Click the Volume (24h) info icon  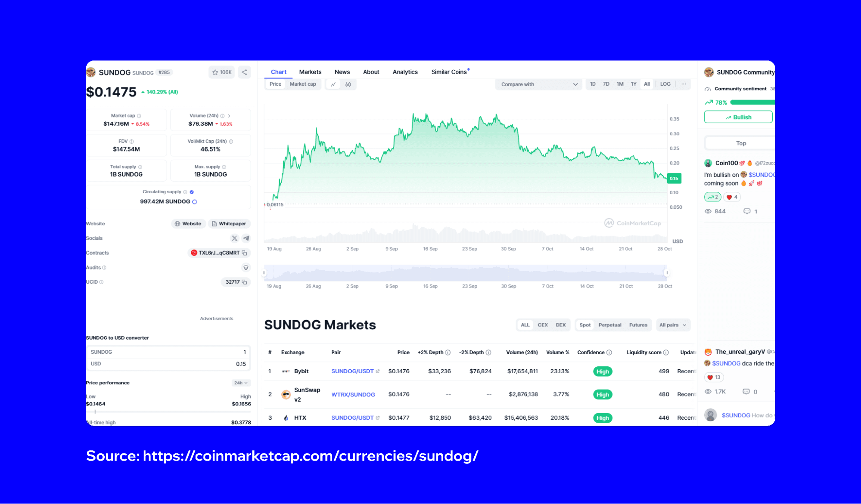pyautogui.click(x=222, y=116)
